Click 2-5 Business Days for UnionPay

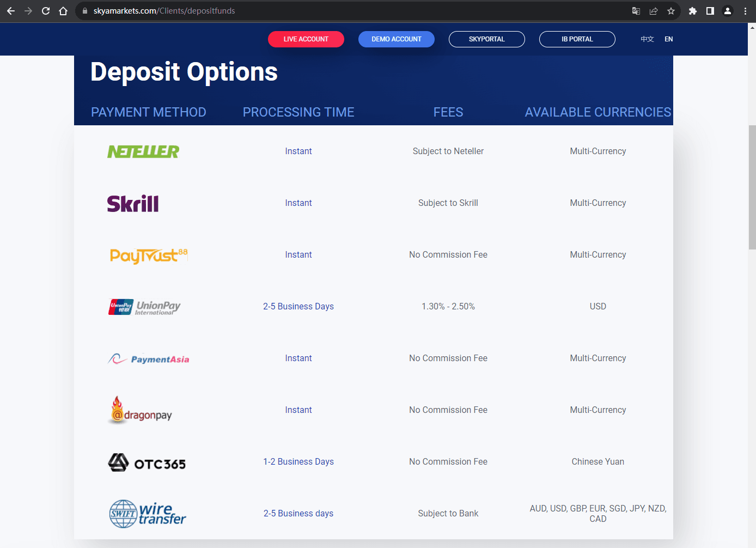pos(298,307)
